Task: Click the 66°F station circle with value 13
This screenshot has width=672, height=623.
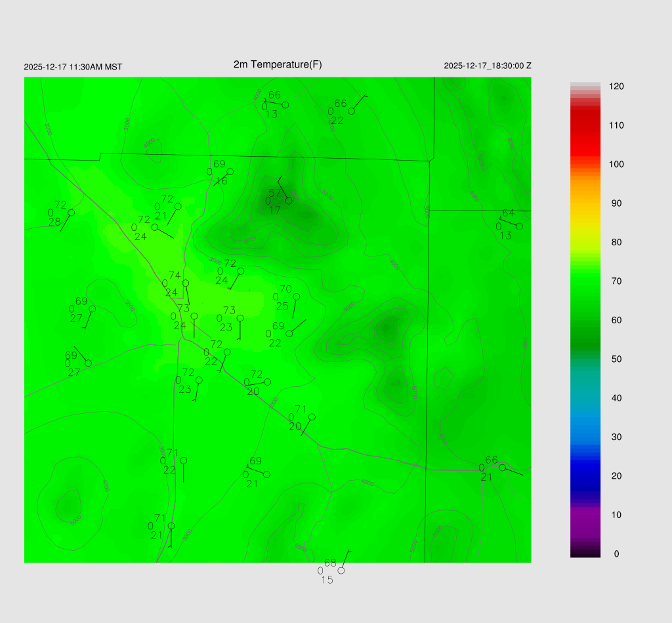Action: tap(285, 105)
